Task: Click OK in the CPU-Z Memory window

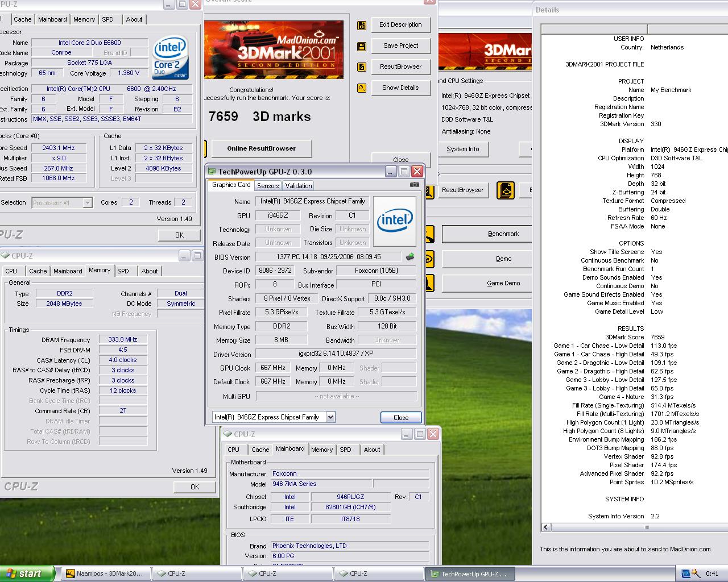Action: [x=195, y=487]
